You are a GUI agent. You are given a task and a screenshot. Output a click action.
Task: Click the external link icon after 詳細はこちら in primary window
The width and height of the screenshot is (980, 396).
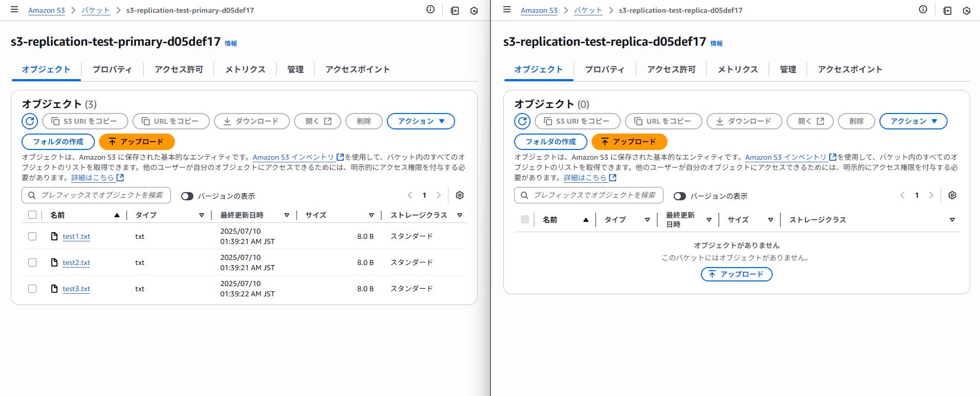(120, 178)
